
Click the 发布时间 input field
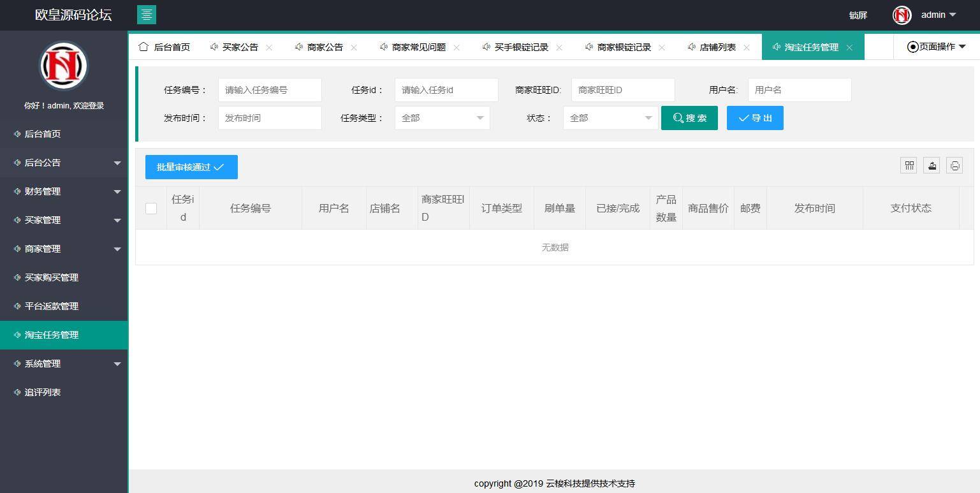269,118
